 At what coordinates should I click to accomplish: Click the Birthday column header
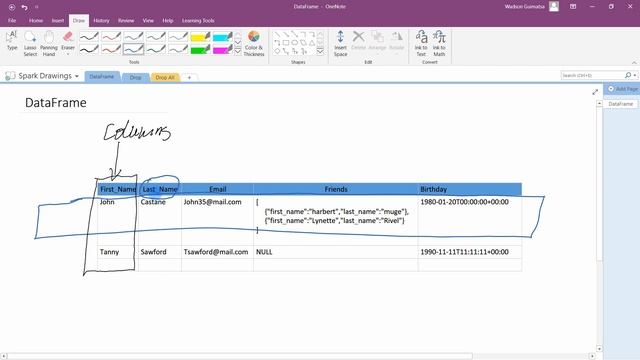433,189
